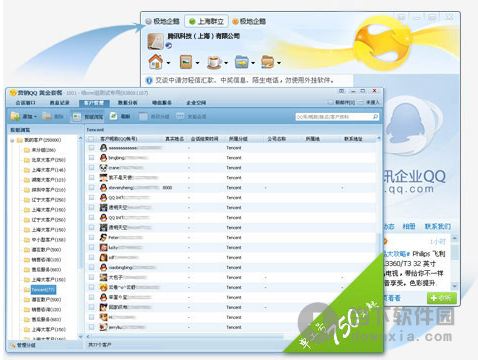Tick the checkbox for xiaobingbing row
The image size is (478, 360).
click(x=91, y=267)
